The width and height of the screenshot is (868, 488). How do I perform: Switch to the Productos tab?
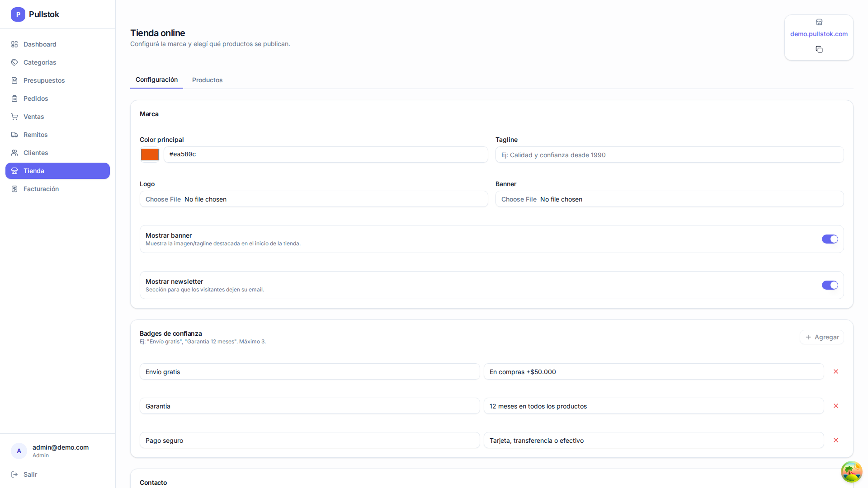point(207,80)
